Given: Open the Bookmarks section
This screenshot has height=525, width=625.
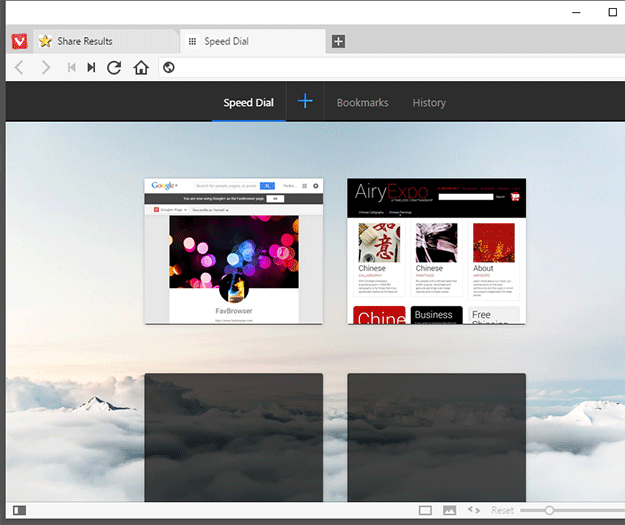Looking at the screenshot, I should tap(362, 103).
